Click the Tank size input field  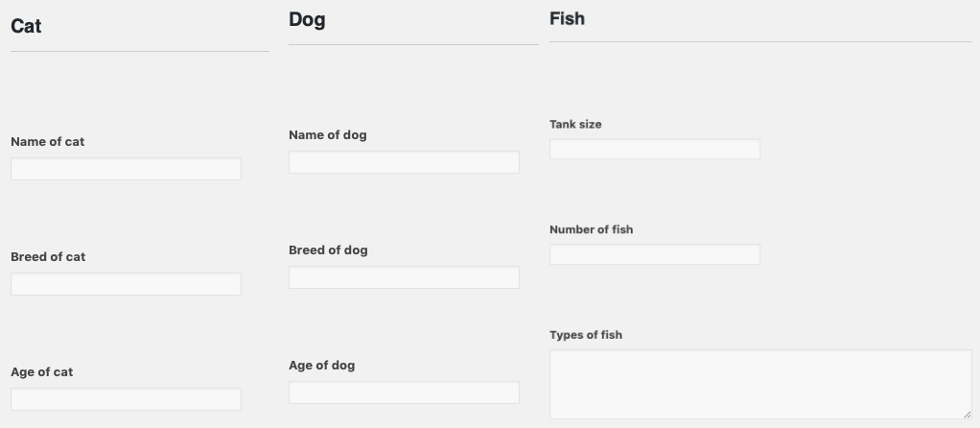point(655,150)
